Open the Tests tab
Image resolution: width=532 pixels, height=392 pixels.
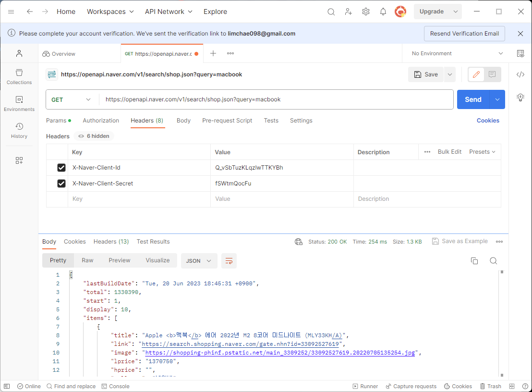[x=271, y=121]
